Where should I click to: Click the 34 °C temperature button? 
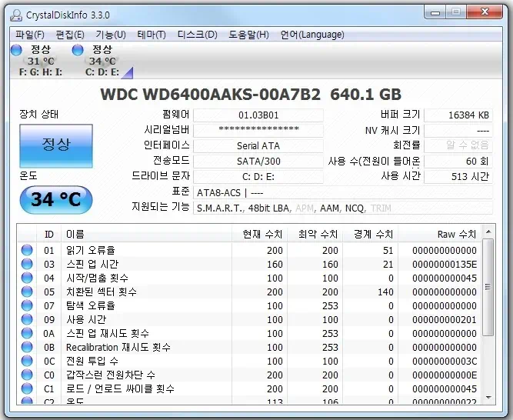55,199
